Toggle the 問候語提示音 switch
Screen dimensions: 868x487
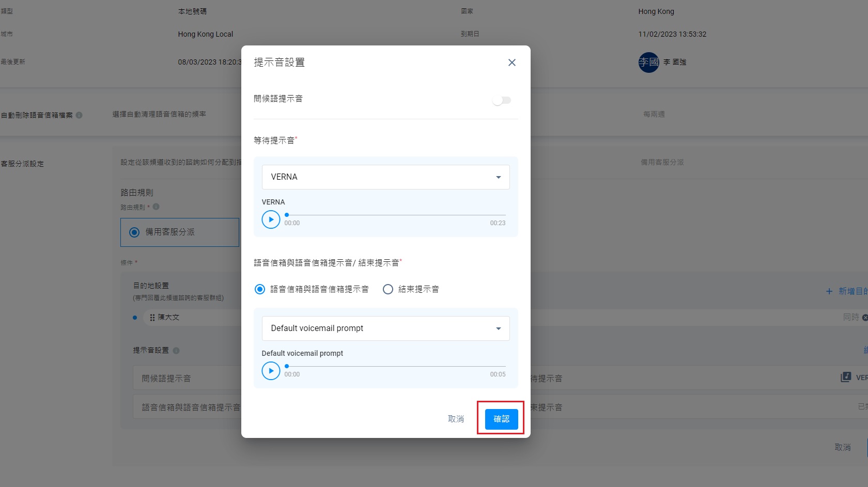point(502,100)
